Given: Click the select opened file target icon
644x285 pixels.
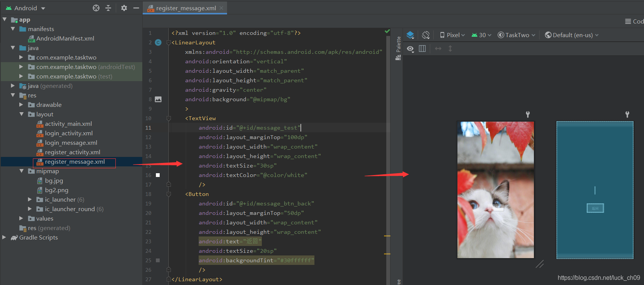Looking at the screenshot, I should 96,8.
